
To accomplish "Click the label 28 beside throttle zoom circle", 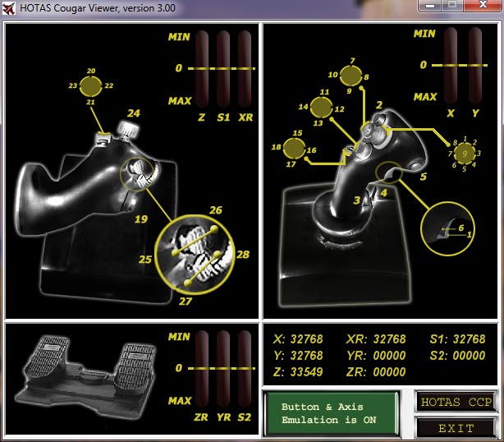I will (x=243, y=255).
